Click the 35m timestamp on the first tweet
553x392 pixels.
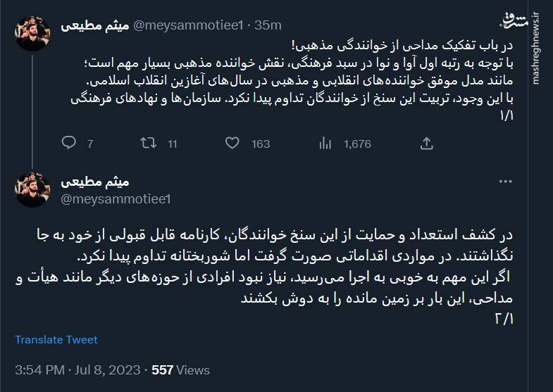point(270,25)
